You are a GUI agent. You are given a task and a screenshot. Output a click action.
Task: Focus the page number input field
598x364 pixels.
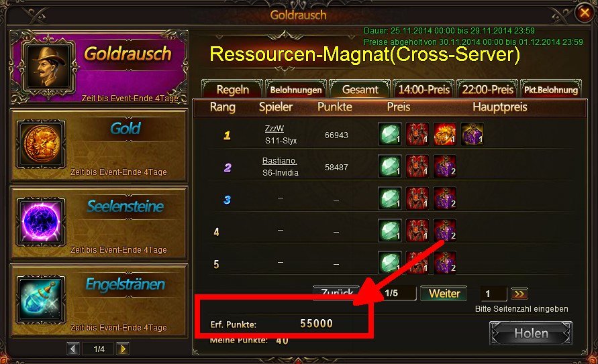tap(493, 294)
